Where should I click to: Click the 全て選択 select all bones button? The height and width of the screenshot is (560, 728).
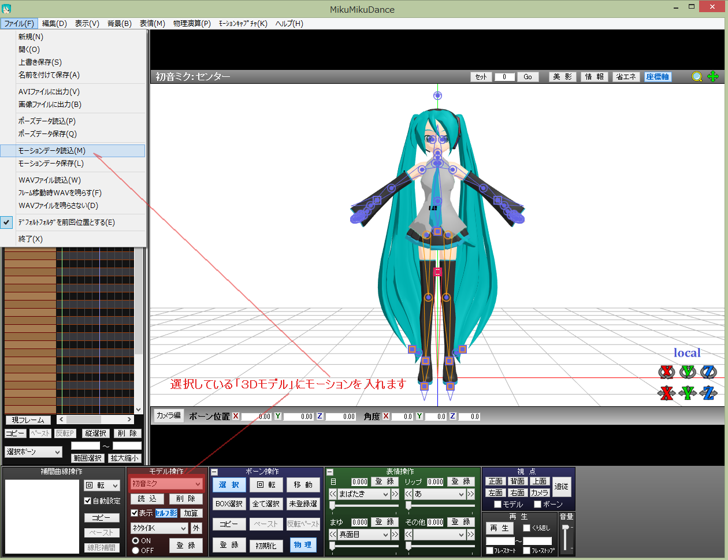point(266,504)
